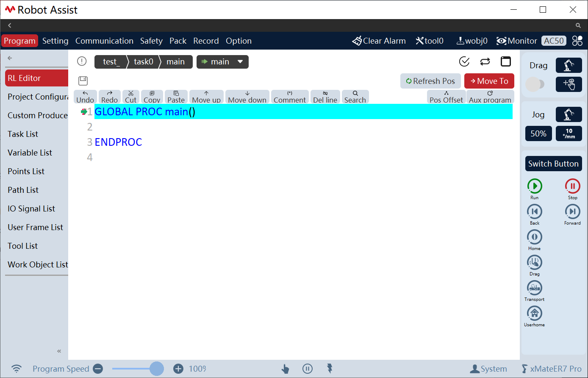Click the Switch Button
588x378 pixels.
[553, 164]
